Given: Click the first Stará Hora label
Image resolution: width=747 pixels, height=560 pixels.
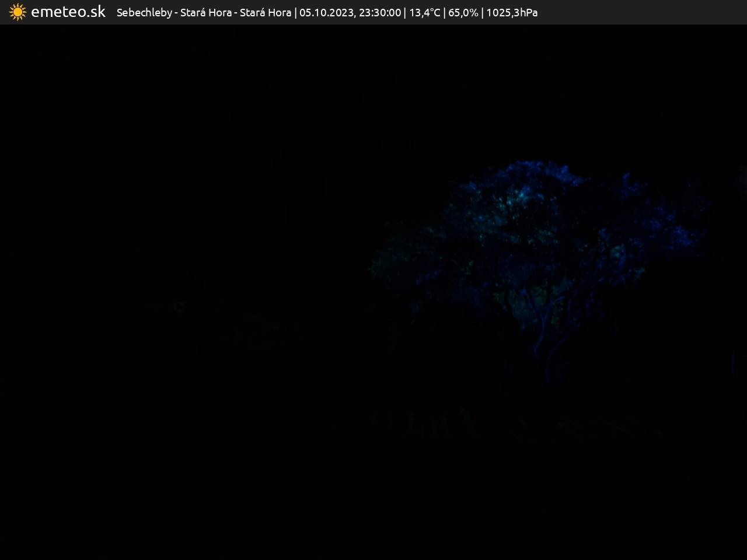Looking at the screenshot, I should coord(205,12).
